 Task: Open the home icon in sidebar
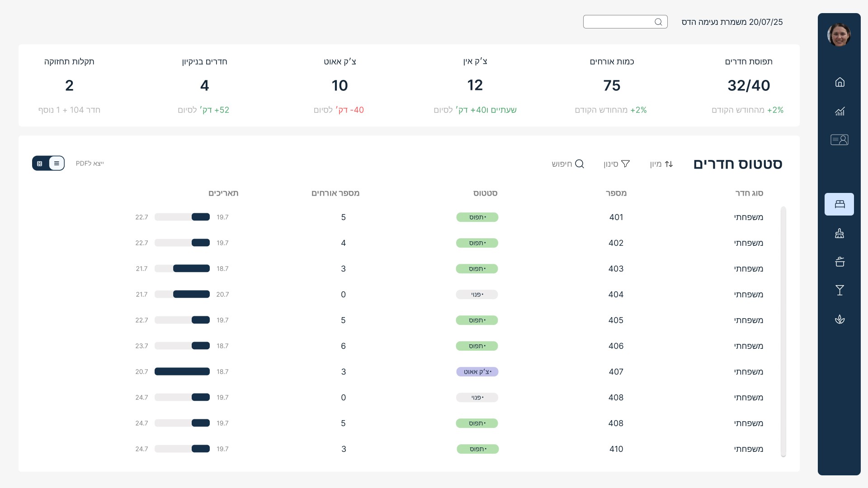click(x=840, y=82)
